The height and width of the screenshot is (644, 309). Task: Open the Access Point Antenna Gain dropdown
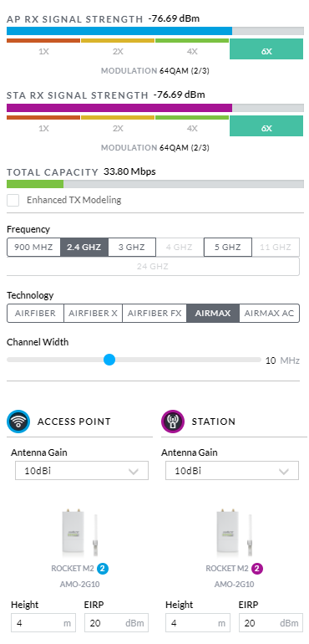click(82, 471)
